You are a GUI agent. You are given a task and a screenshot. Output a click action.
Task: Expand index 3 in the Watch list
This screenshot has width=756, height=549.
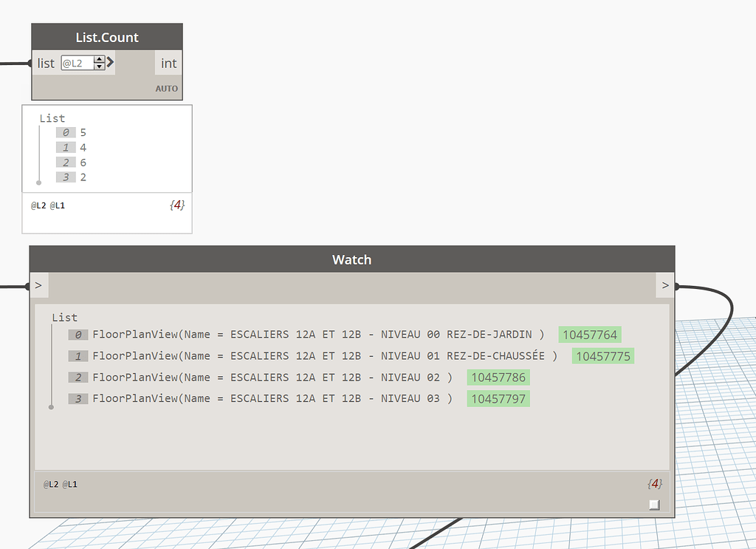[x=78, y=398]
